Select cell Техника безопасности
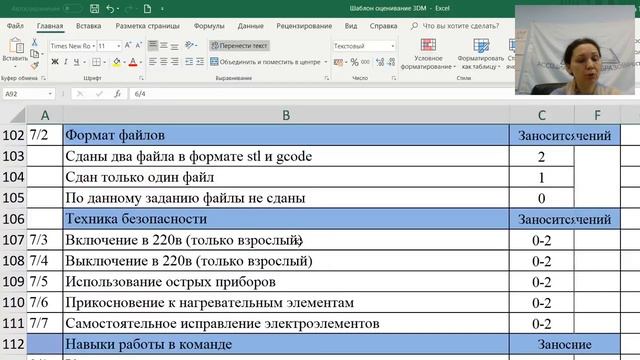This screenshot has width=640, height=360. pos(286,219)
